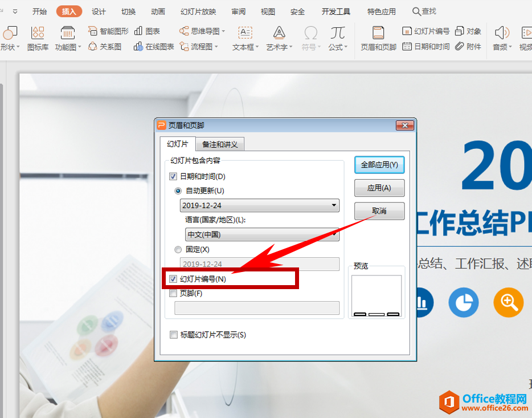Open the 文本框 text box tool
The width and height of the screenshot is (532, 418).
click(243, 48)
